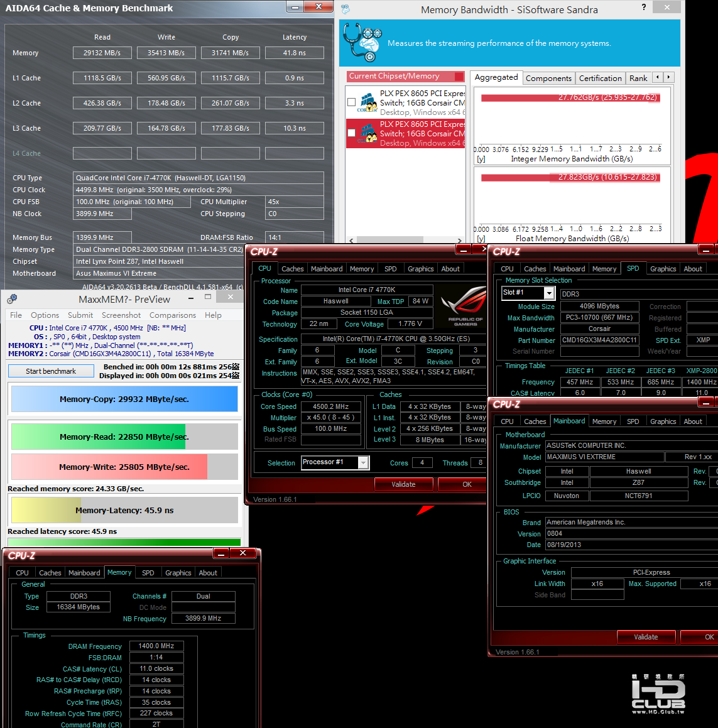This screenshot has height=728, width=718.
Task: Click the Float Memory Bandwidth bar
Action: coord(571,177)
